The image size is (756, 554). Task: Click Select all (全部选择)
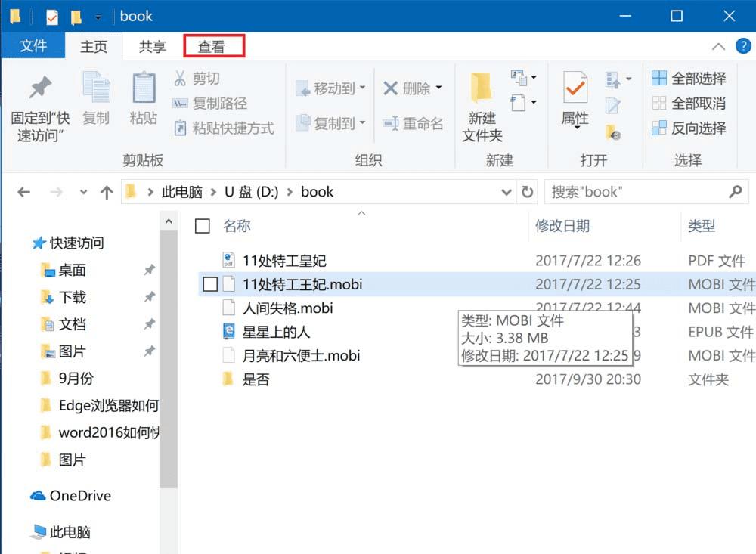coord(689,78)
